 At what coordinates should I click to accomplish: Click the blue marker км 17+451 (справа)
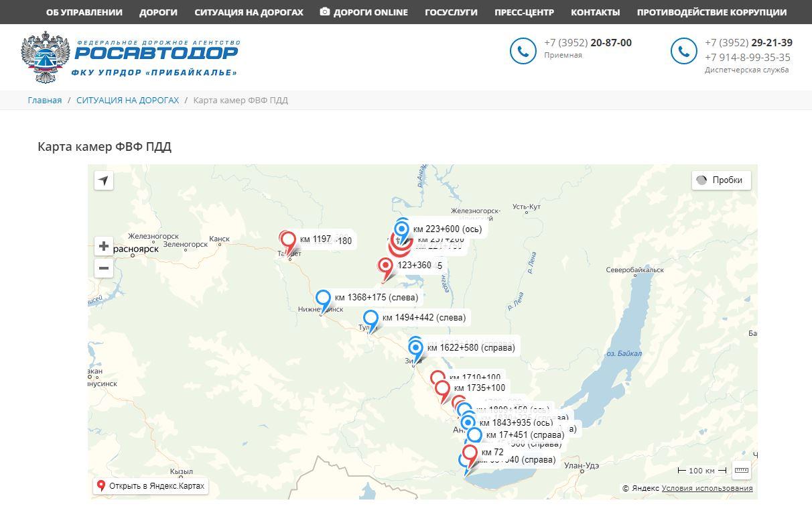tap(474, 436)
